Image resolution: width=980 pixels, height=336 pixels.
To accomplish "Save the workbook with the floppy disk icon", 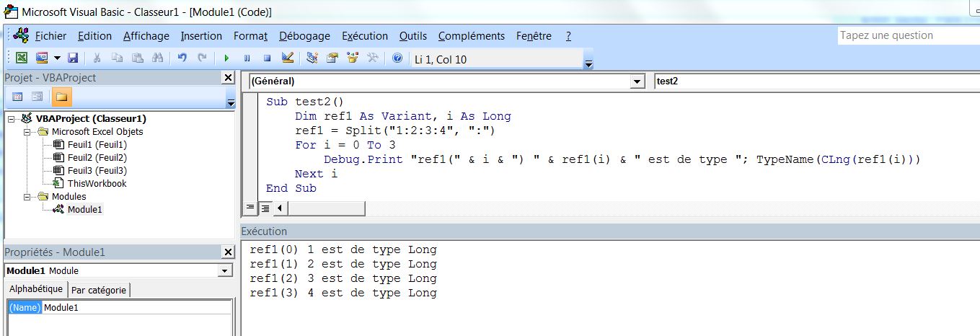I will click(73, 58).
